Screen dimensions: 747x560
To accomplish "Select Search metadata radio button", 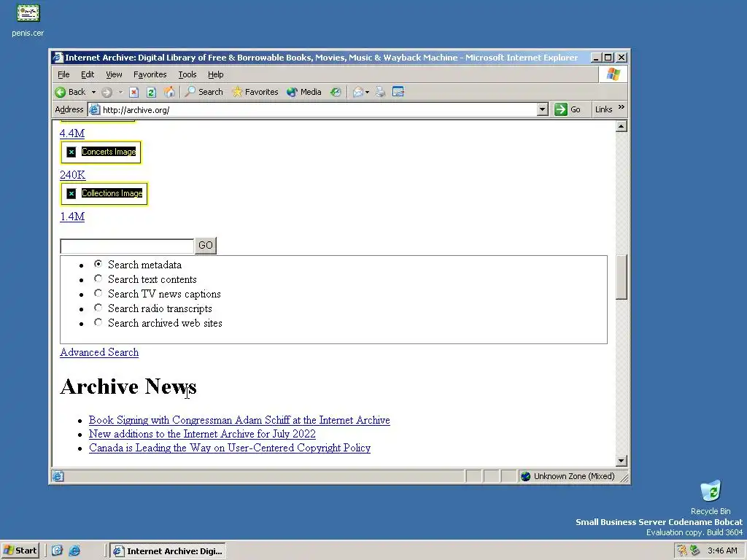I will (x=98, y=264).
